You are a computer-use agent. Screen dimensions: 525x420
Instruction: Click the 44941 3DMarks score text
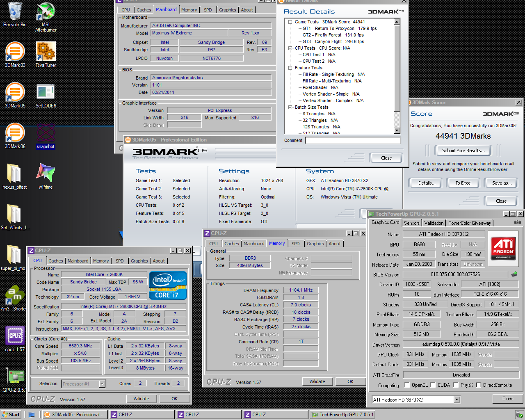(463, 136)
